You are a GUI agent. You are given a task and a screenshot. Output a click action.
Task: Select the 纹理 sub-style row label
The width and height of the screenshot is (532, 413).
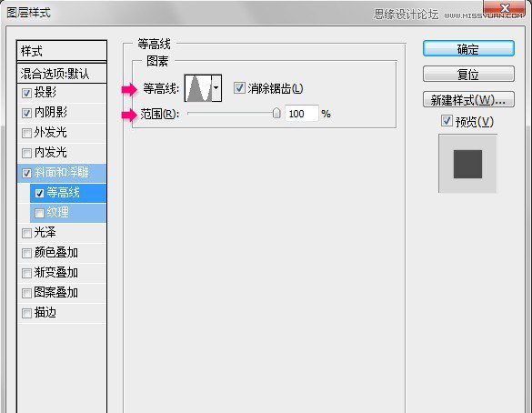58,213
